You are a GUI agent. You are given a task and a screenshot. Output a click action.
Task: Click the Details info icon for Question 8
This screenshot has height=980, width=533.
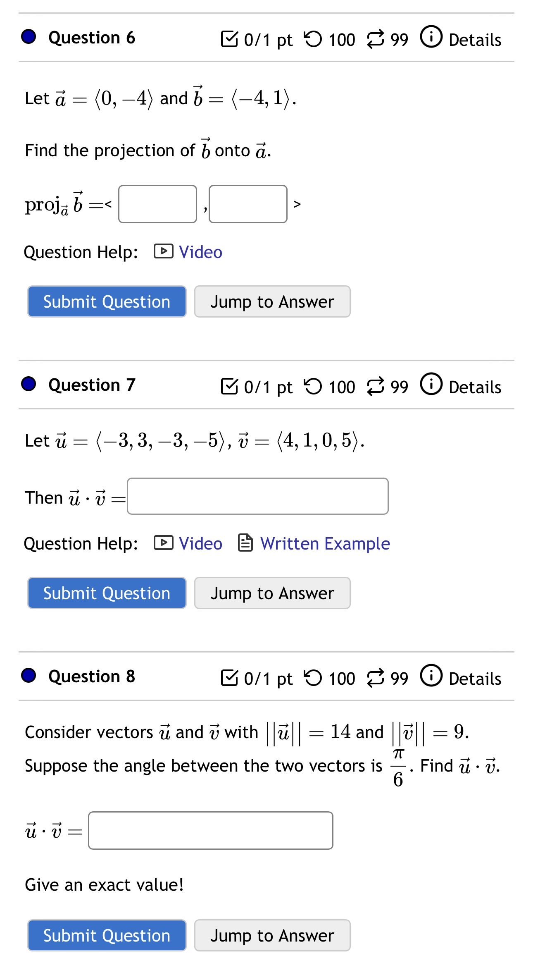point(431,676)
